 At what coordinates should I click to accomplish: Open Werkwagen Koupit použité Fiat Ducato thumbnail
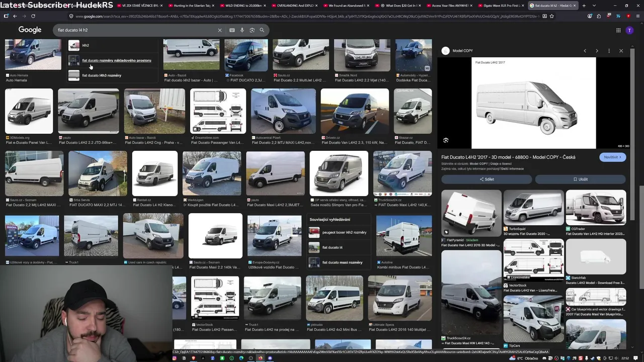212,173
